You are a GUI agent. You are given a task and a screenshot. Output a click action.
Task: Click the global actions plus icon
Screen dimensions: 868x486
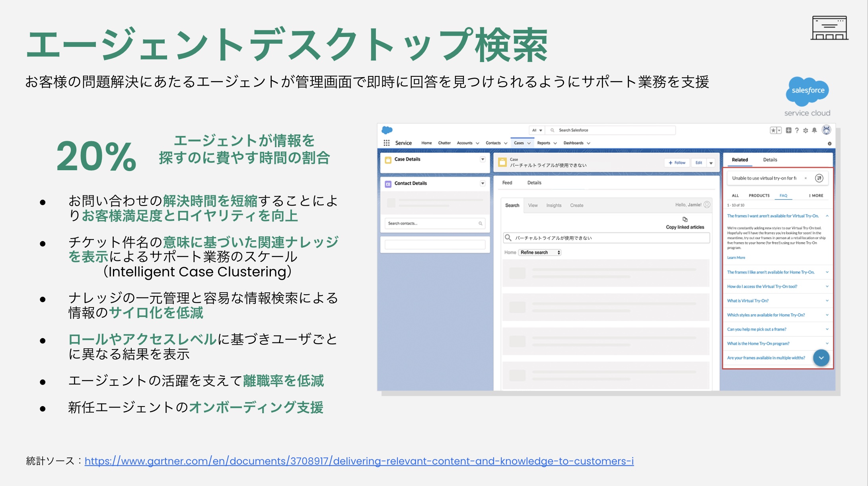pos(788,130)
